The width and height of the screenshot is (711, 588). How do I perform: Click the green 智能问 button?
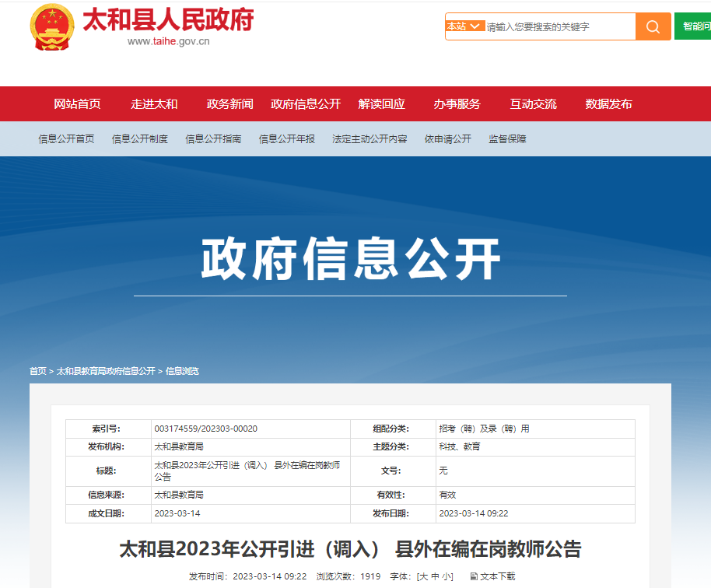pyautogui.click(x=695, y=26)
